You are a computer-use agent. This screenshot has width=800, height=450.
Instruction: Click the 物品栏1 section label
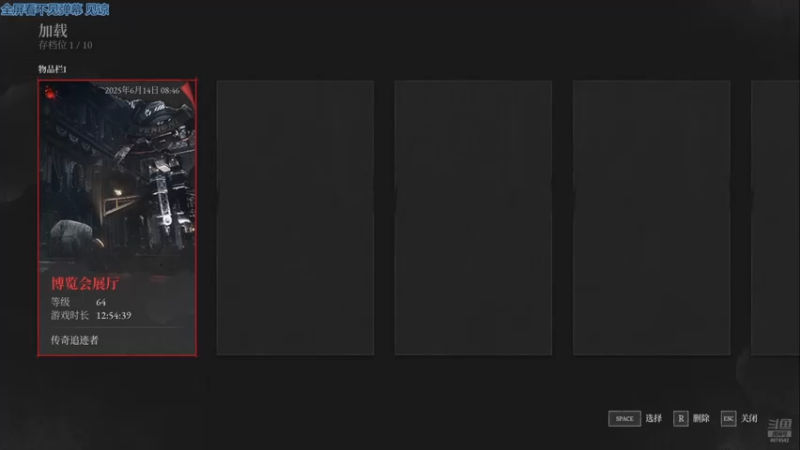52,69
